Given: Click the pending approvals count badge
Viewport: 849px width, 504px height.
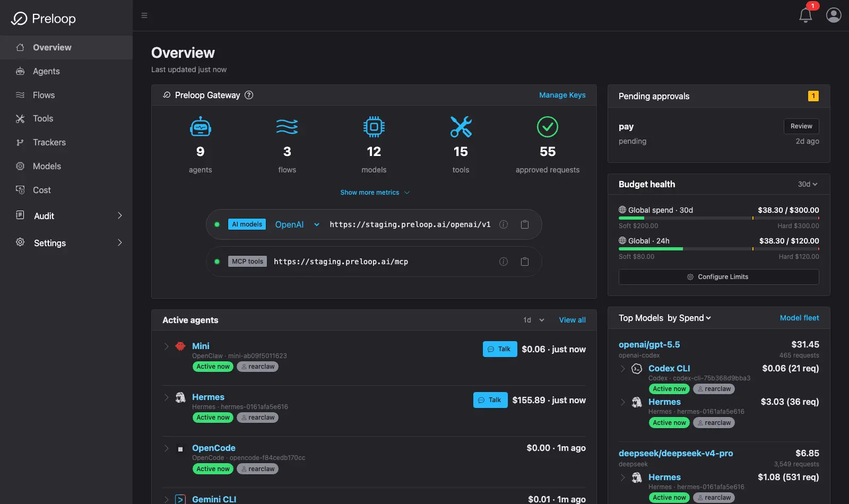Looking at the screenshot, I should point(813,96).
